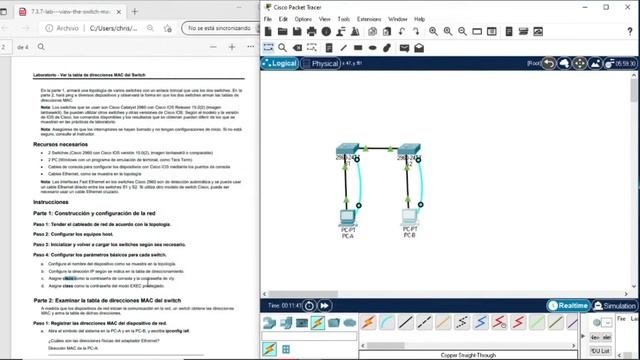
Task: Paste items in Packet Tracer toolbar
Action: pos(387,31)
